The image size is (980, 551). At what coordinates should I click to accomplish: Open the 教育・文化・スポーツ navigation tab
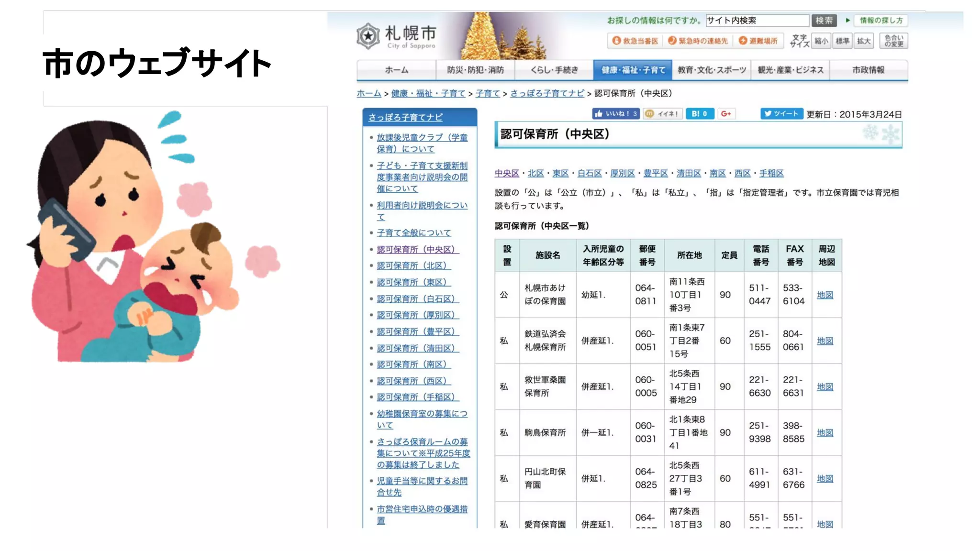(712, 70)
